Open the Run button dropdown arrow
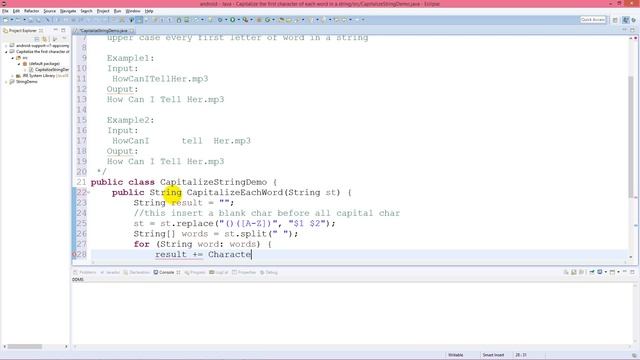 click(x=238, y=20)
